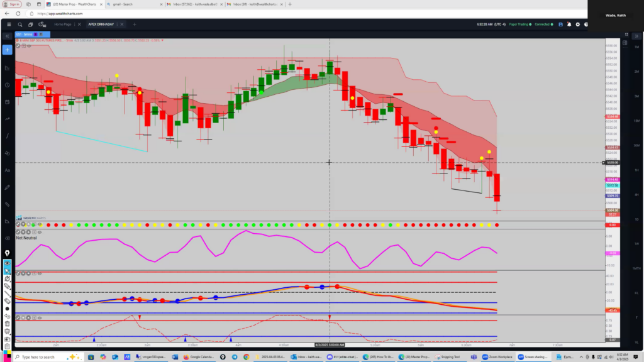Viewport: 644px width, 362px height.
Task: Select the straight line annotation tool
Action: click(8, 294)
